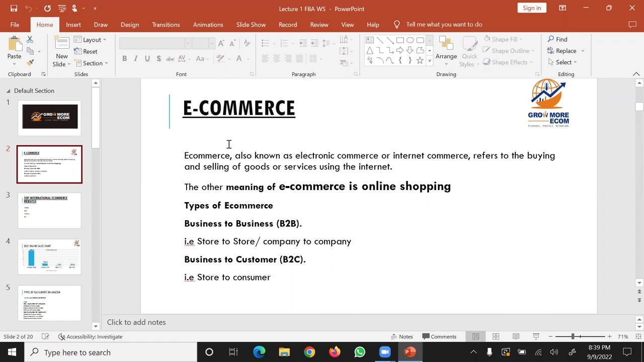The image size is (644, 362).
Task: Click the Find button
Action: (x=557, y=39)
